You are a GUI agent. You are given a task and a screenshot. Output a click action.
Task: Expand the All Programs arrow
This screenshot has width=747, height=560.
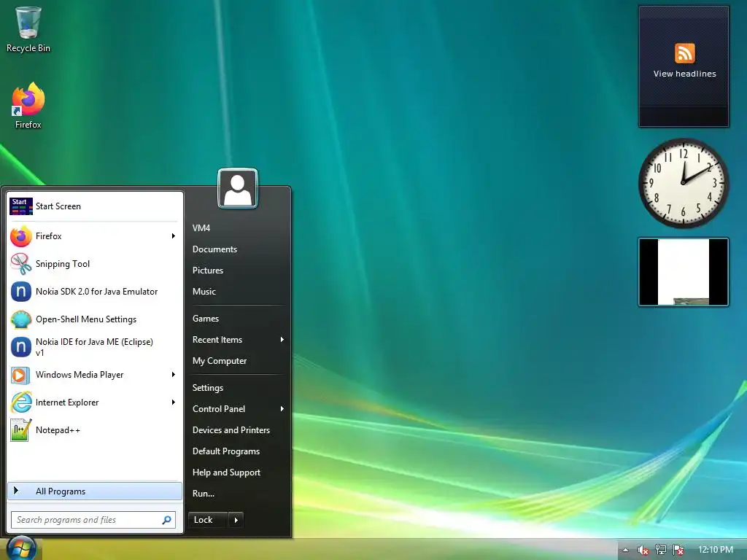[x=16, y=491]
